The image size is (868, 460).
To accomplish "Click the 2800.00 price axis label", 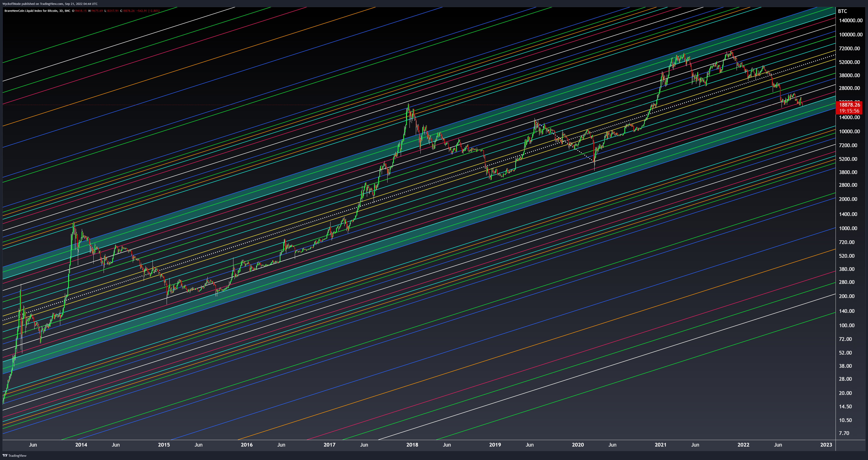I will (x=848, y=185).
